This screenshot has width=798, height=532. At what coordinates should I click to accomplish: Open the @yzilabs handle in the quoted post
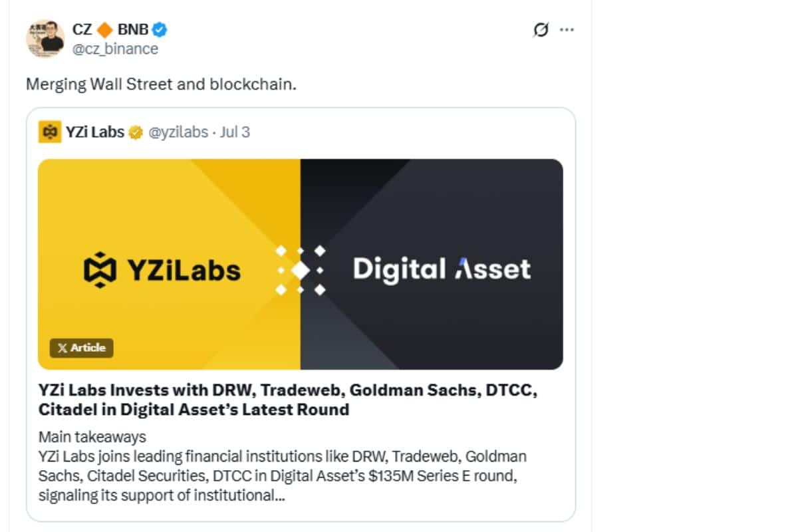178,132
